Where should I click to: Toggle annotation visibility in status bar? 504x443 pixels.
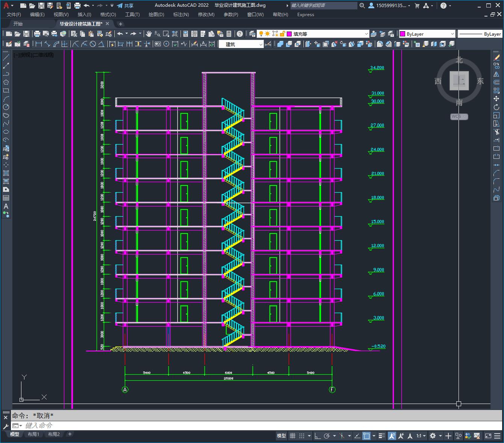coord(392,436)
